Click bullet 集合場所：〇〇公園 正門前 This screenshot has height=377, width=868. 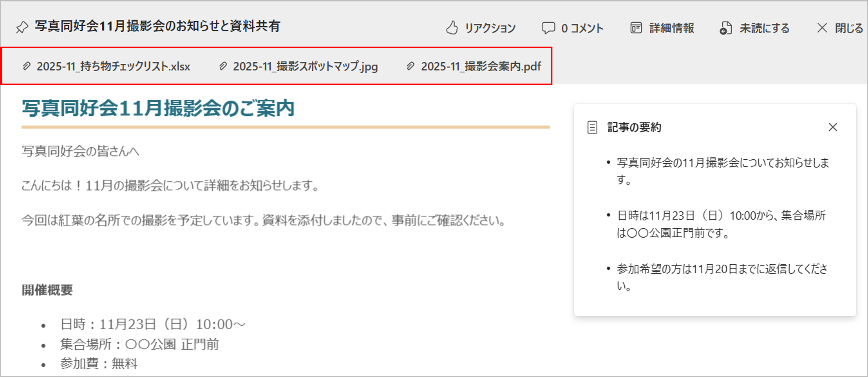click(x=140, y=344)
